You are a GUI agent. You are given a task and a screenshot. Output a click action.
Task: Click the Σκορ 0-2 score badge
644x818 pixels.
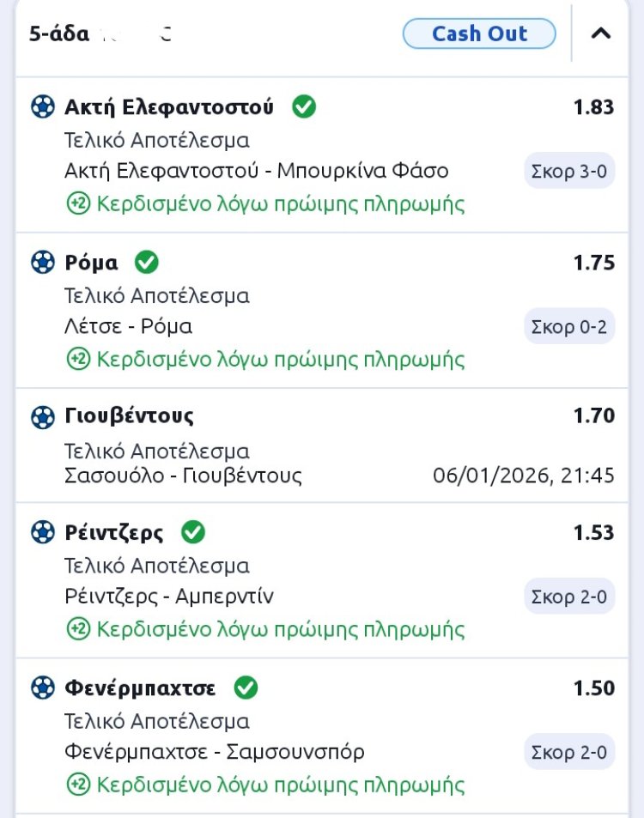coord(569,326)
